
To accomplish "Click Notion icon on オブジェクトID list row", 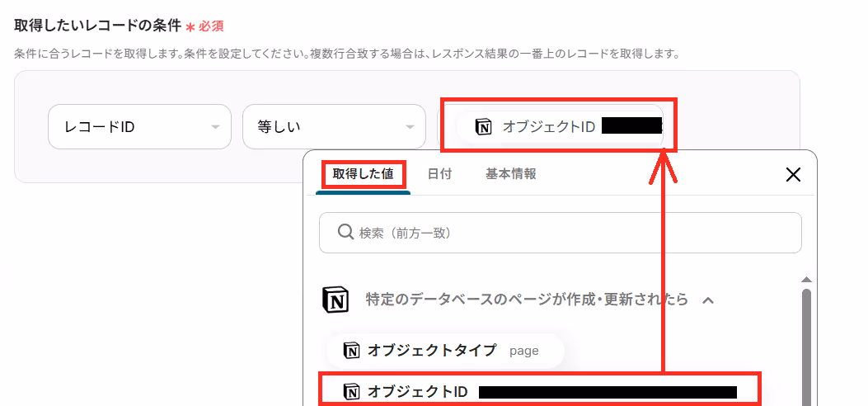I will pos(351,392).
